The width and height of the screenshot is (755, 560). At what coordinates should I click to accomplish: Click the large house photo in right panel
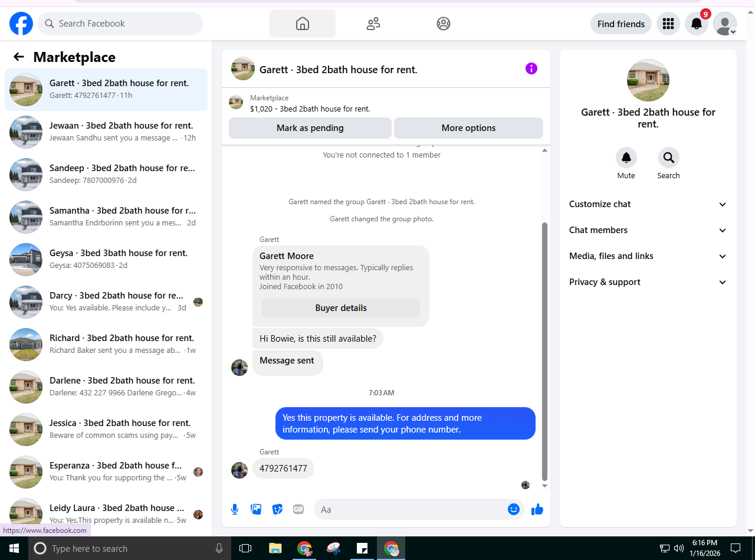click(648, 80)
